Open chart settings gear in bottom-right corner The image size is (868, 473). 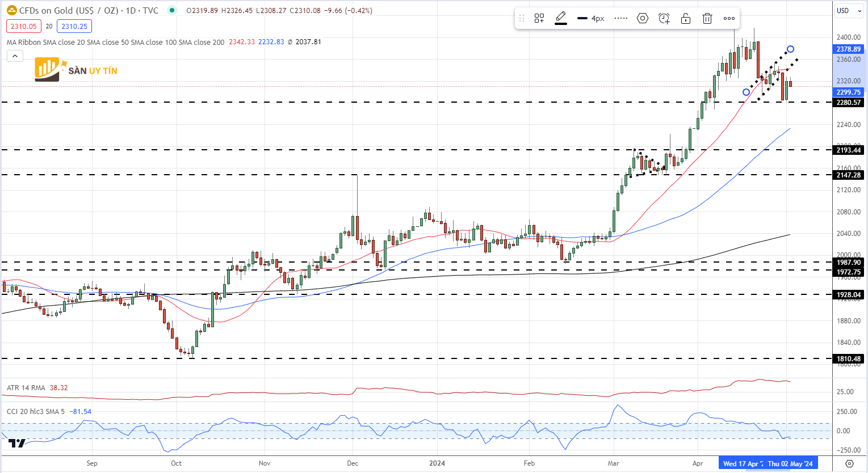[x=850, y=463]
